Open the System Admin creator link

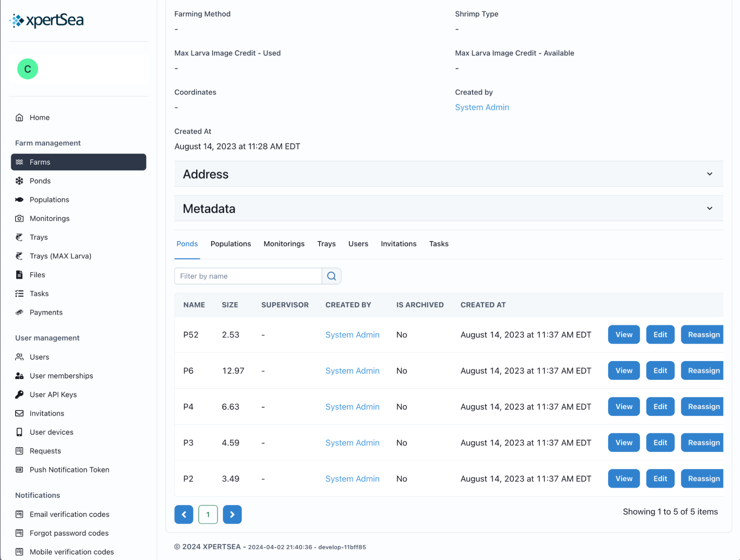482,107
